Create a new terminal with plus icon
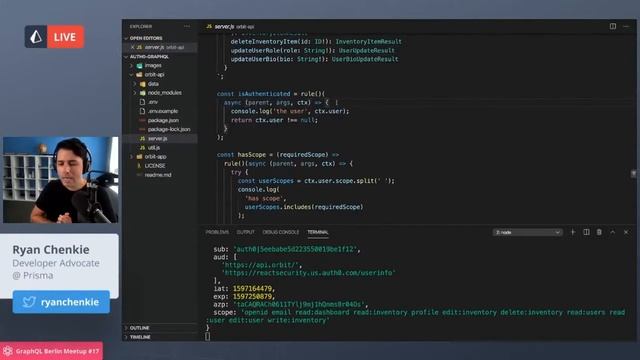 click(x=573, y=232)
